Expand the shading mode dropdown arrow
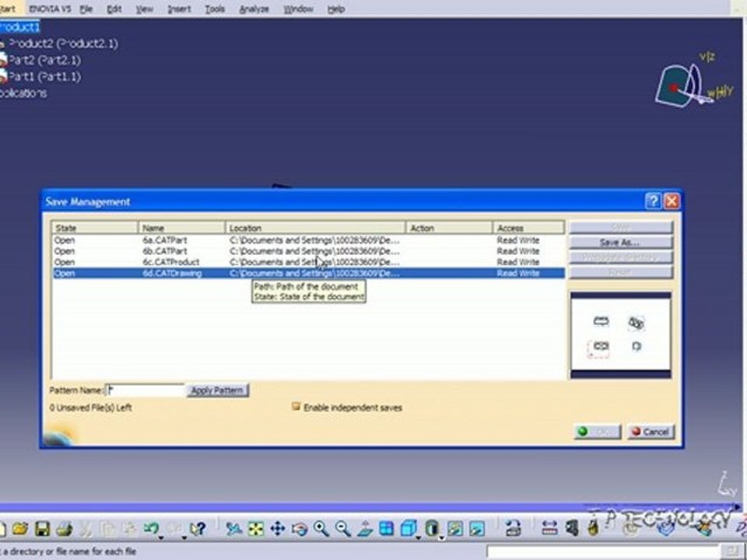The image size is (747, 560). pyautogui.click(x=442, y=538)
